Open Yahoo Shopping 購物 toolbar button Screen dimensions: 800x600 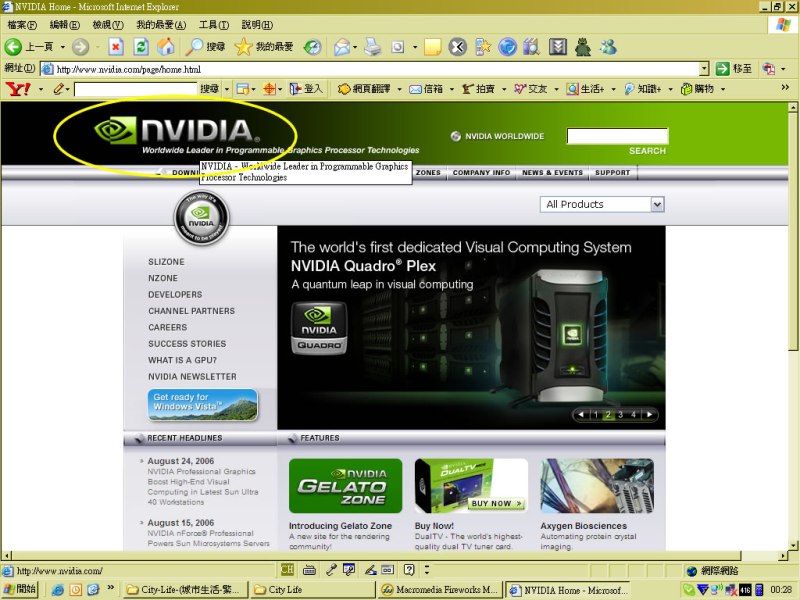pos(697,89)
